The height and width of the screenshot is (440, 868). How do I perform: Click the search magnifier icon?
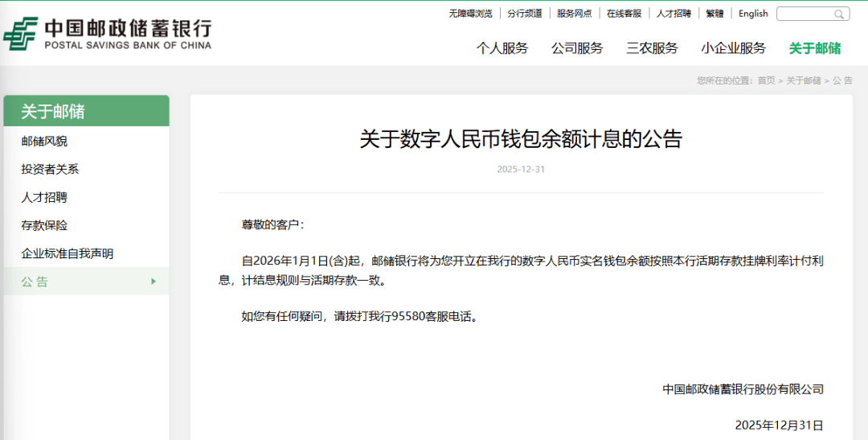(x=840, y=14)
